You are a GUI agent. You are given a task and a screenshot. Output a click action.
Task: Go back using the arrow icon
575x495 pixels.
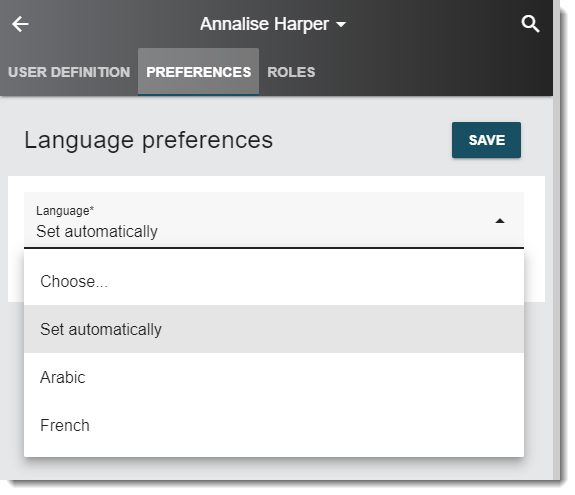tap(20, 24)
